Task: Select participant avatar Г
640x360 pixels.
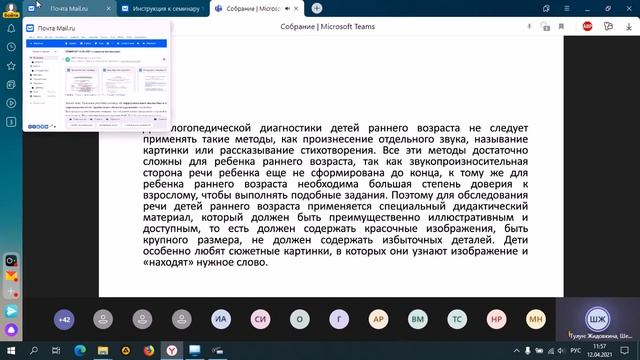Action: pyautogui.click(x=339, y=319)
